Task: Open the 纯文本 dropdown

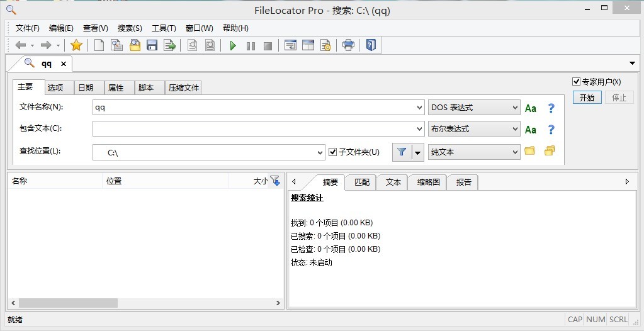Action: pos(474,152)
